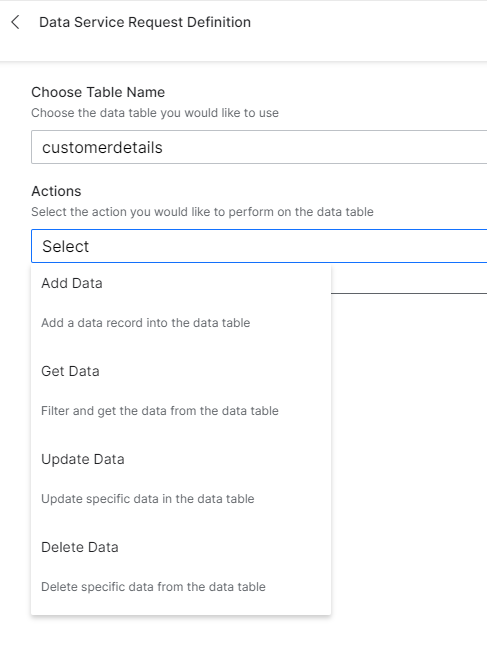The width and height of the screenshot is (487, 647).
Task: Click blank list space below Delete Data description
Action: coord(181,605)
